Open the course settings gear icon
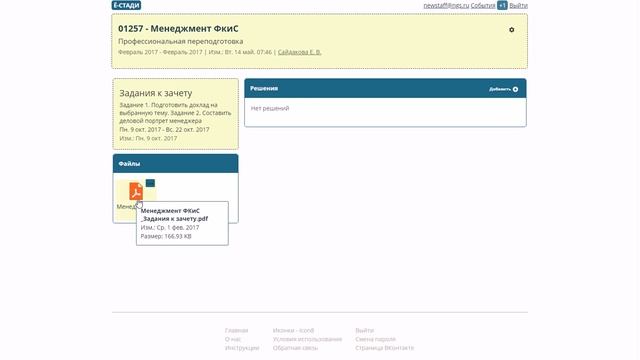Screen dimensions: 640x360 tap(511, 30)
